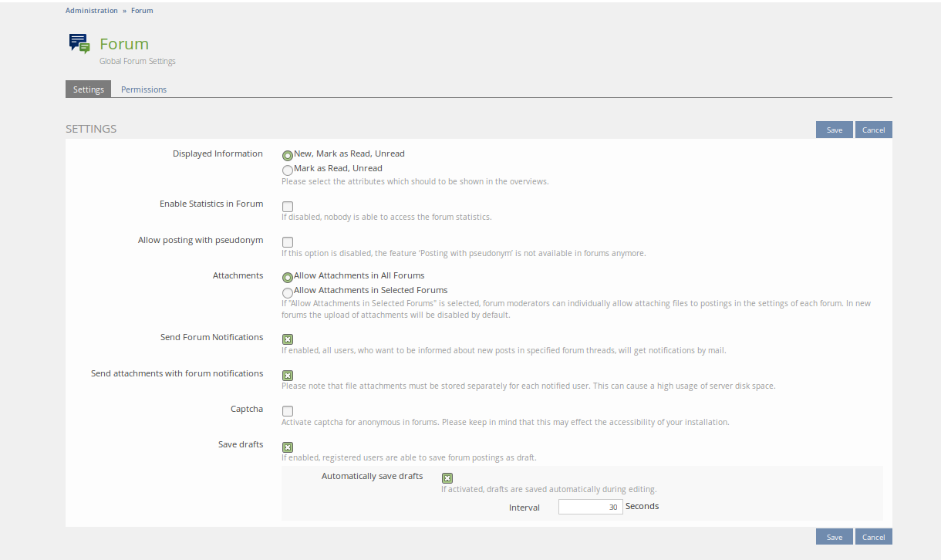This screenshot has width=941, height=560.
Task: Uncheck Automatically save drafts option
Action: point(447,478)
